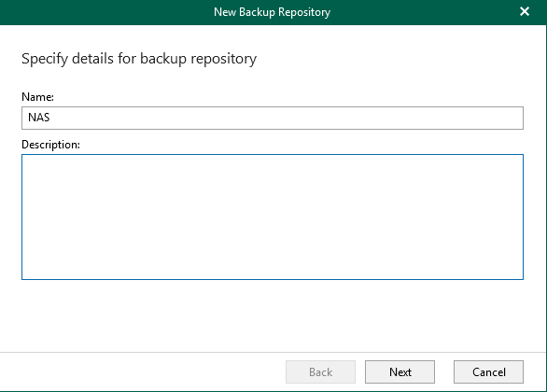Screen dimensions: 547x392
Task: Place cursor in the repository name box
Action: point(273,118)
